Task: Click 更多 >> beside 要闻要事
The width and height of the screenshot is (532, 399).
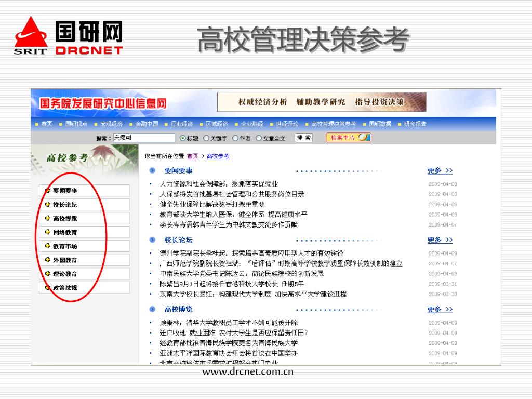Action: tap(440, 170)
